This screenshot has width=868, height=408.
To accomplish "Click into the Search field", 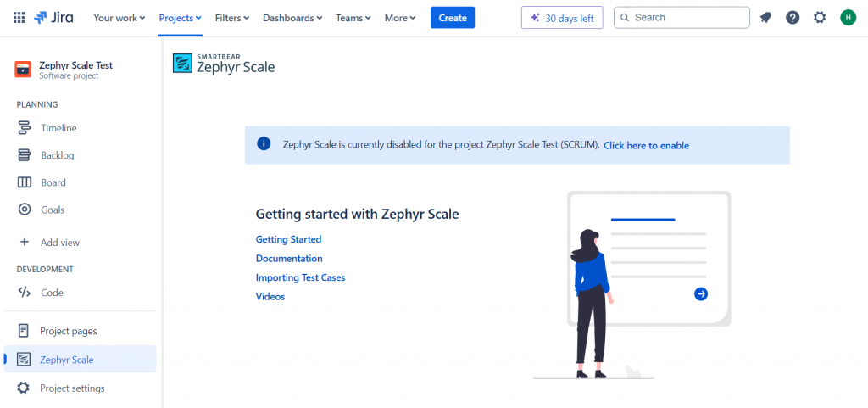I will tap(682, 18).
